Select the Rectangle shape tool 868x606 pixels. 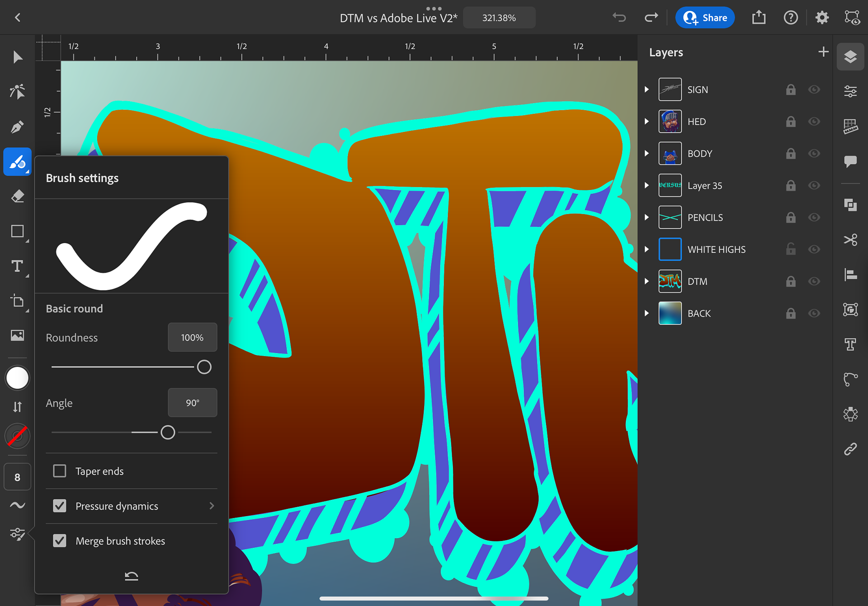(17, 231)
